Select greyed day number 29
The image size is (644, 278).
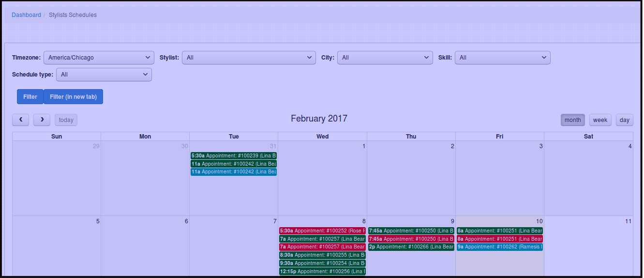coord(96,146)
